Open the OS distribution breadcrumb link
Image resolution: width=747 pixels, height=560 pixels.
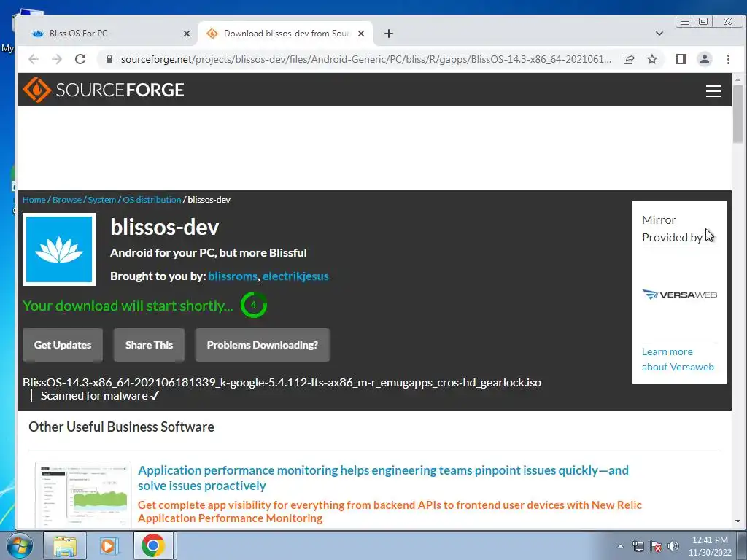(152, 200)
